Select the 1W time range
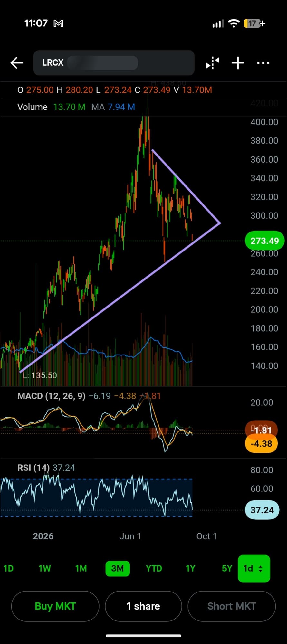The width and height of the screenshot is (287, 644). click(x=45, y=568)
